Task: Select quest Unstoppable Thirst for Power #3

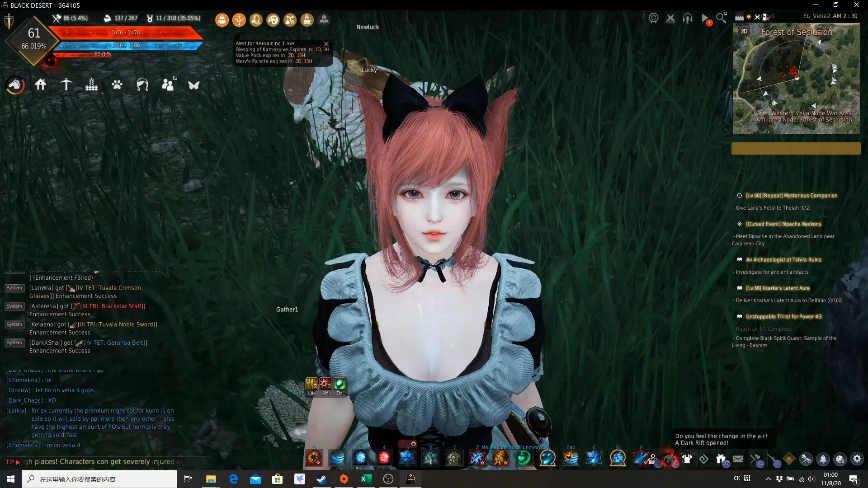Action: click(783, 317)
